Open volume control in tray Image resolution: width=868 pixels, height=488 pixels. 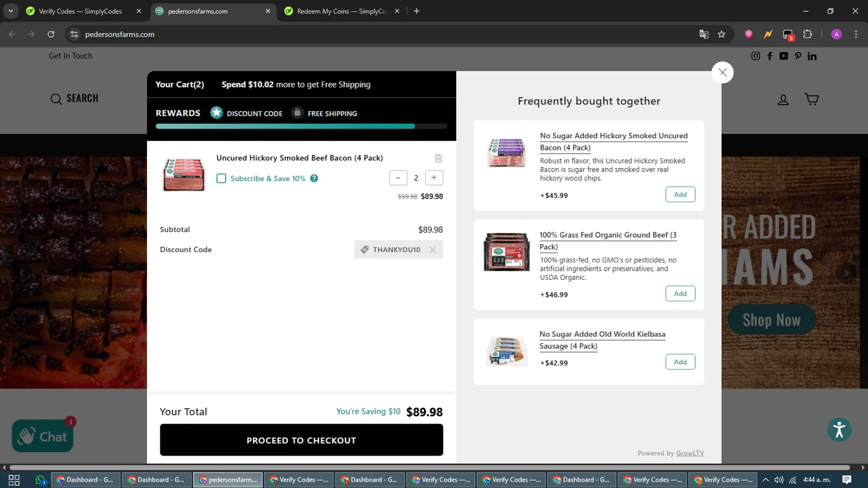[x=779, y=480]
